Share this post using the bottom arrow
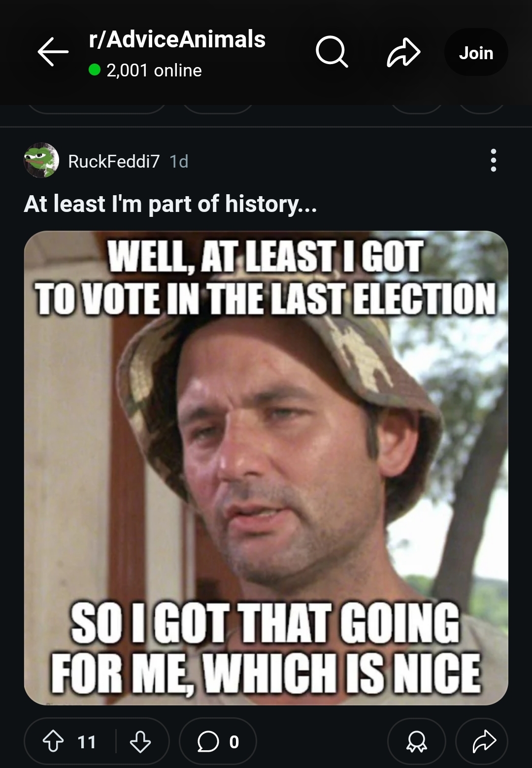This screenshot has height=768, width=532. [x=482, y=741]
